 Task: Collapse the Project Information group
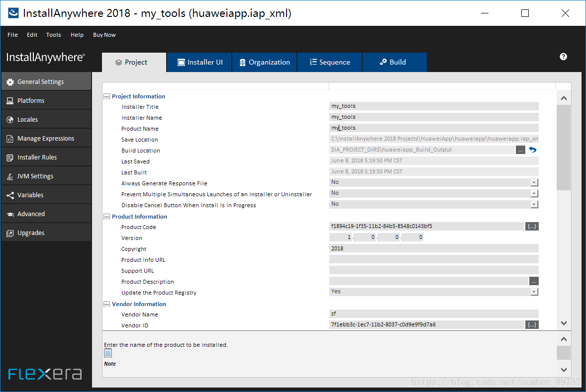click(x=106, y=96)
